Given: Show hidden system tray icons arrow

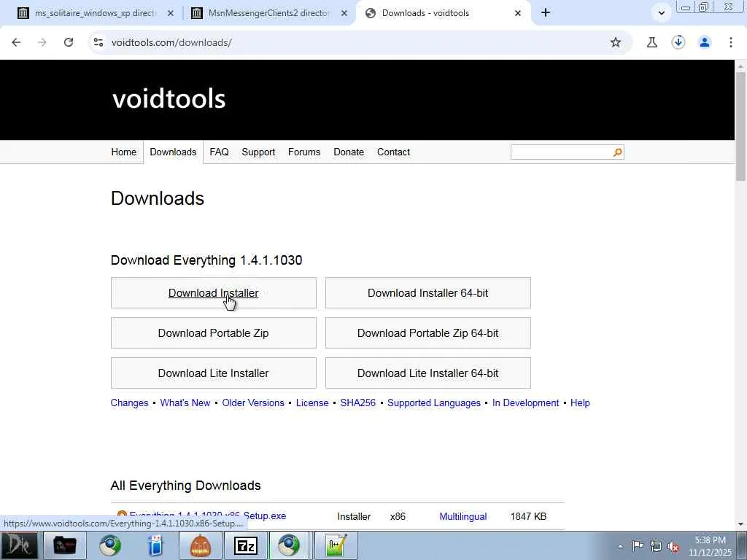Looking at the screenshot, I should pos(620,546).
